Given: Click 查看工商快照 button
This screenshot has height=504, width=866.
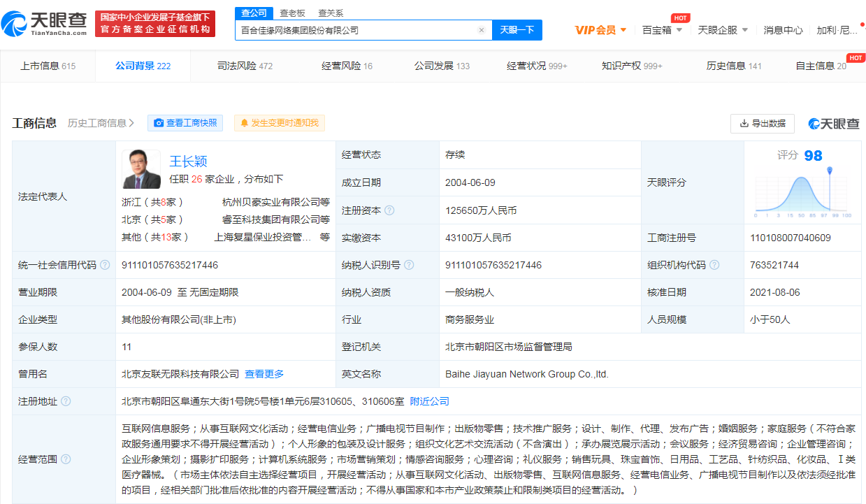Looking at the screenshot, I should (x=185, y=123).
